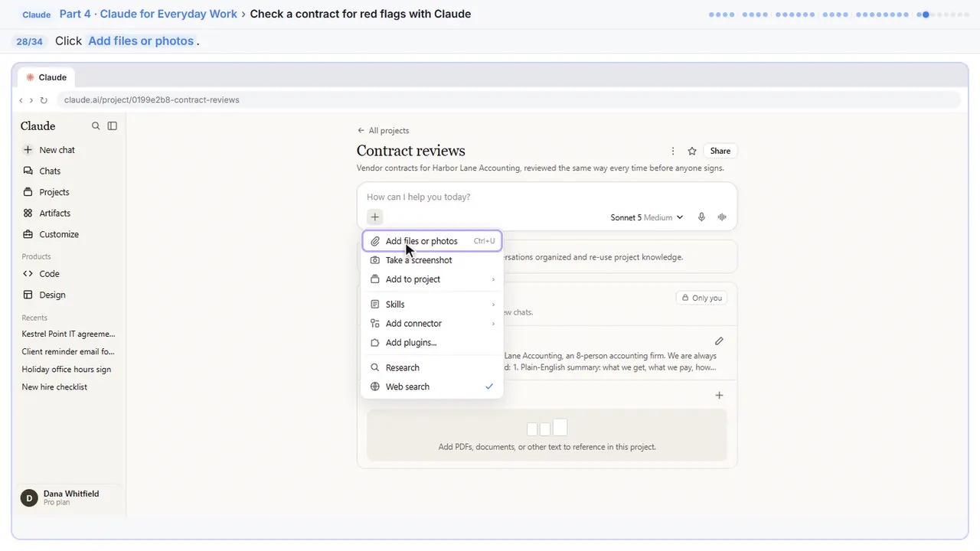The height and width of the screenshot is (551, 980).
Task: Open the Only you visibility button
Action: point(701,298)
